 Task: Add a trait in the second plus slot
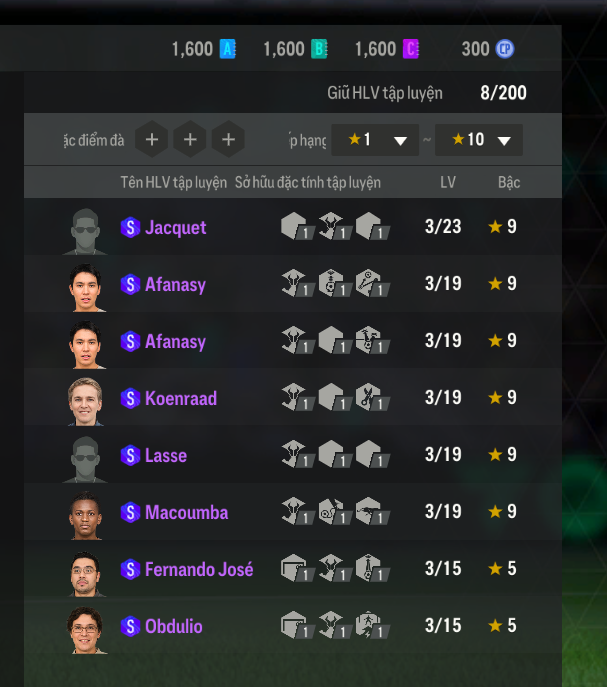pyautogui.click(x=190, y=139)
